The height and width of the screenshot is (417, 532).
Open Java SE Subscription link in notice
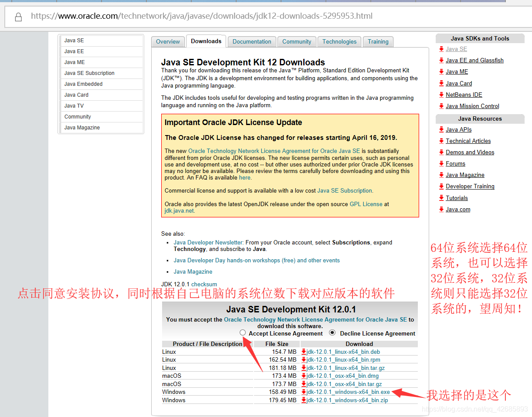pyautogui.click(x=345, y=191)
